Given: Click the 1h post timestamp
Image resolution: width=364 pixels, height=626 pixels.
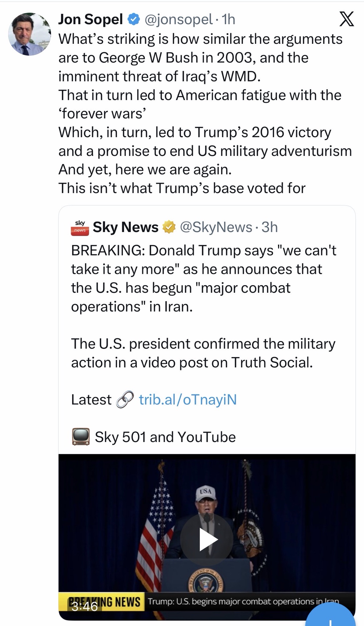Looking at the screenshot, I should (228, 20).
